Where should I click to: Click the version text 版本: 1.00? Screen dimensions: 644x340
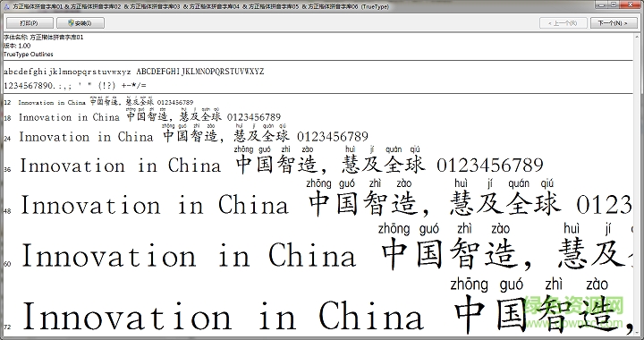click(x=17, y=46)
